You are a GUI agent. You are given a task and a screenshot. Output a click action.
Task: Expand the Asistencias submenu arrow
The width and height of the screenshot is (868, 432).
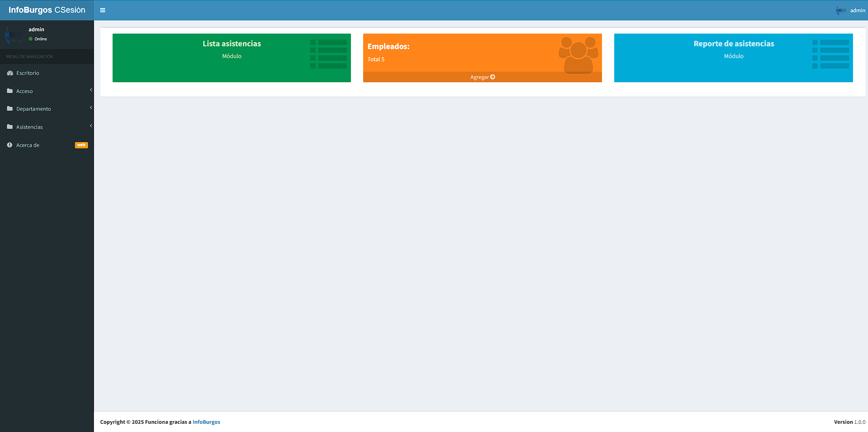91,126
